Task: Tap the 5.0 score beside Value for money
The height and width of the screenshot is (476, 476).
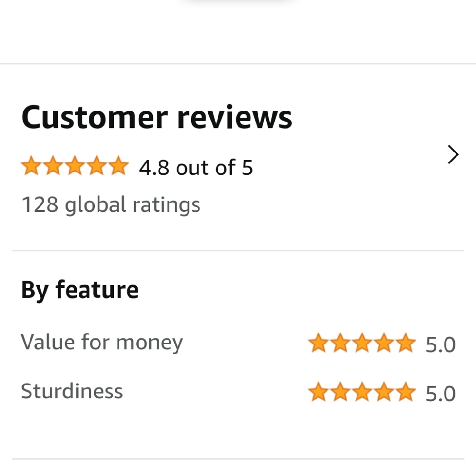Action: point(440,344)
